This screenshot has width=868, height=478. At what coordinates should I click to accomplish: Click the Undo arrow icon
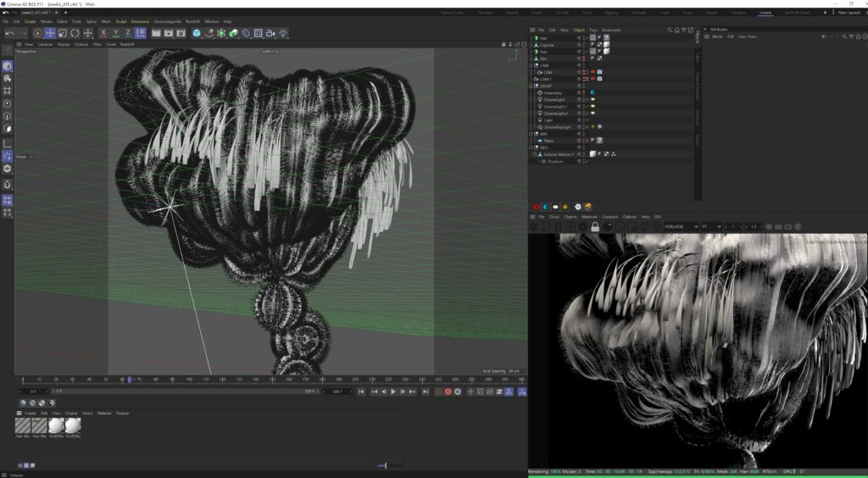pos(9,33)
